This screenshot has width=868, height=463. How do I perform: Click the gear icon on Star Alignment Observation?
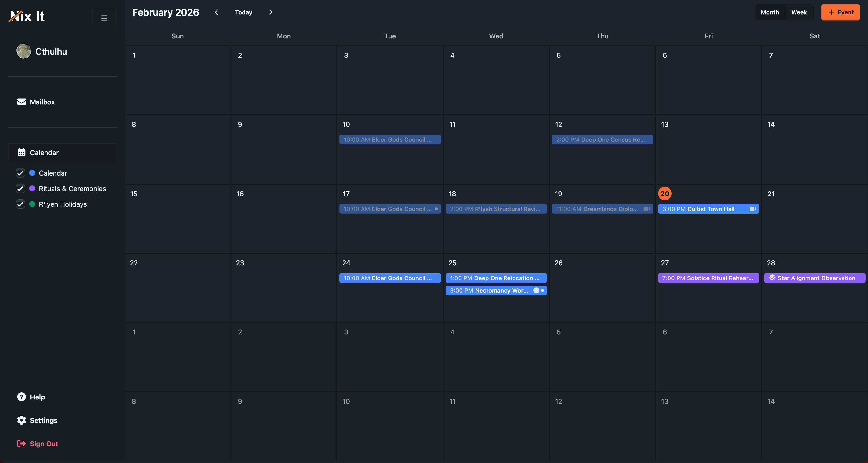pyautogui.click(x=772, y=278)
